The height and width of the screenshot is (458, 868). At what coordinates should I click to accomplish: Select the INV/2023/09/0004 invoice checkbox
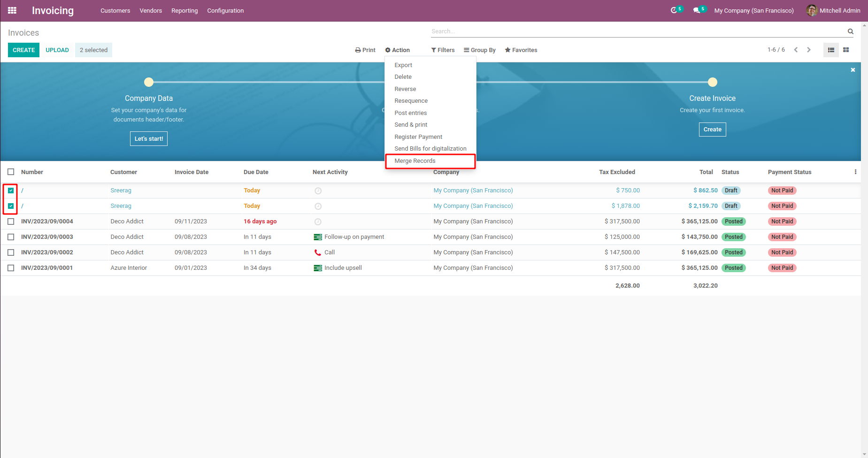point(11,221)
